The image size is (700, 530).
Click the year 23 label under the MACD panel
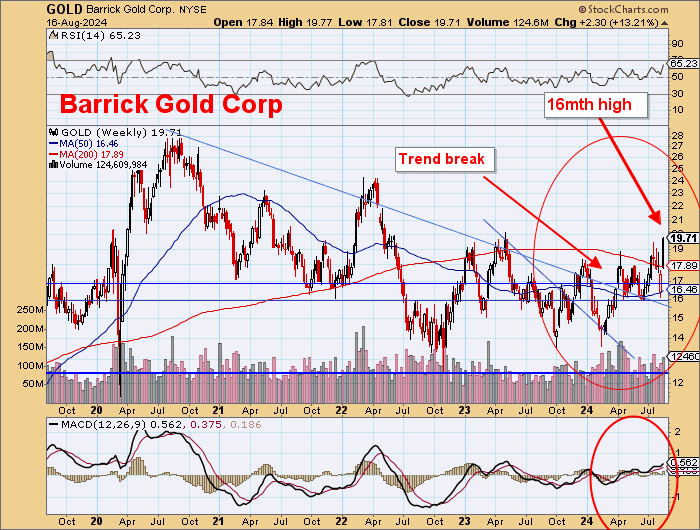click(x=464, y=521)
